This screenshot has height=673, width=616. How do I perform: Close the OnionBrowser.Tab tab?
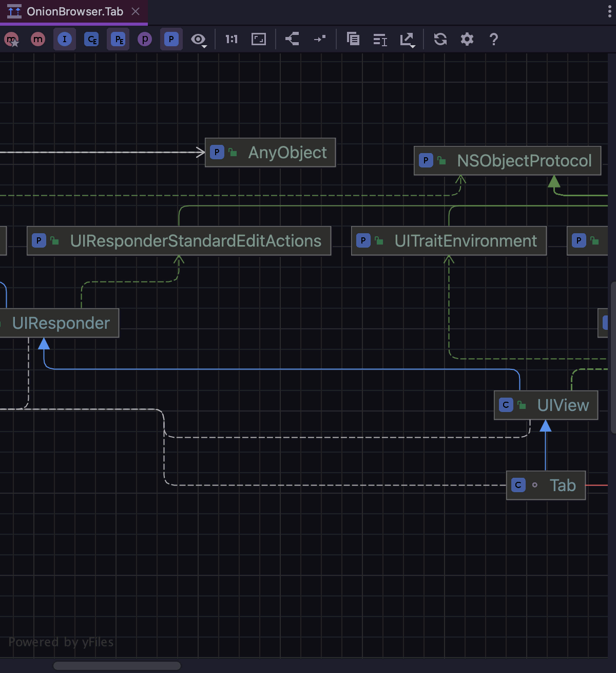[x=136, y=11]
